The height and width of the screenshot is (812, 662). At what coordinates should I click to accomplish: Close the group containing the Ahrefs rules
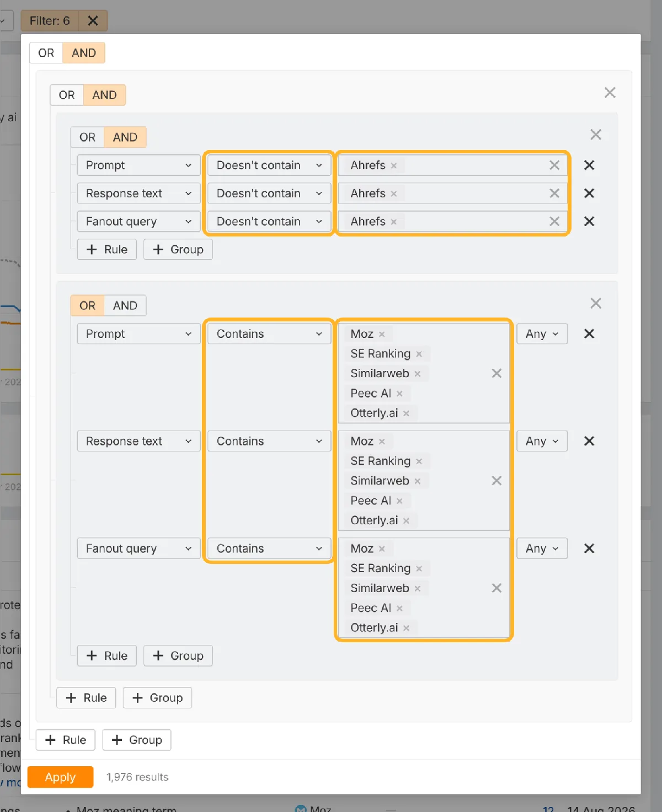pyautogui.click(x=596, y=135)
